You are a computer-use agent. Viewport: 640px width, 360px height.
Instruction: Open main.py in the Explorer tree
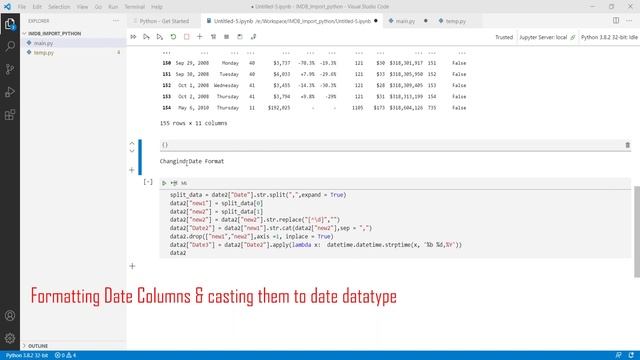pyautogui.click(x=43, y=43)
